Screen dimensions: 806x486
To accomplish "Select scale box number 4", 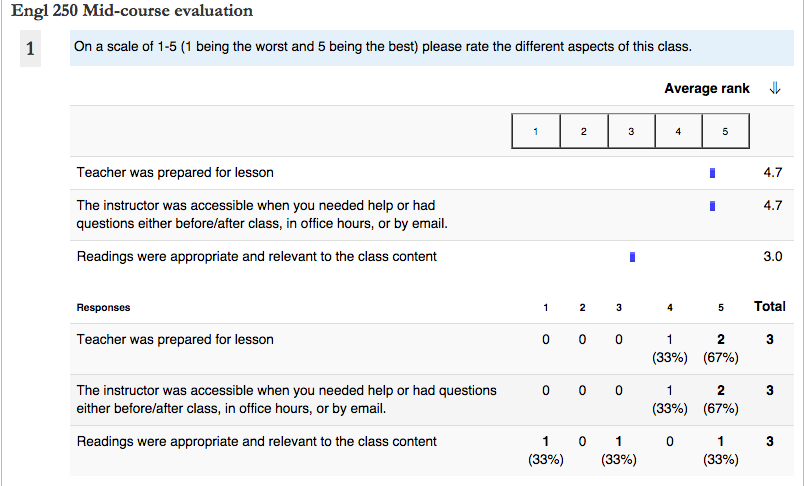I will (x=679, y=132).
